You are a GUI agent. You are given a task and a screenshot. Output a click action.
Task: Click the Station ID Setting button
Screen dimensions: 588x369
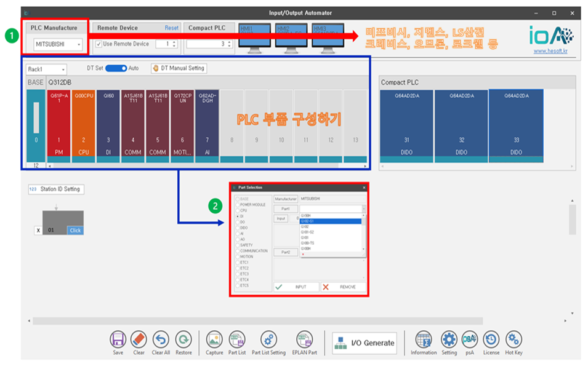click(56, 189)
